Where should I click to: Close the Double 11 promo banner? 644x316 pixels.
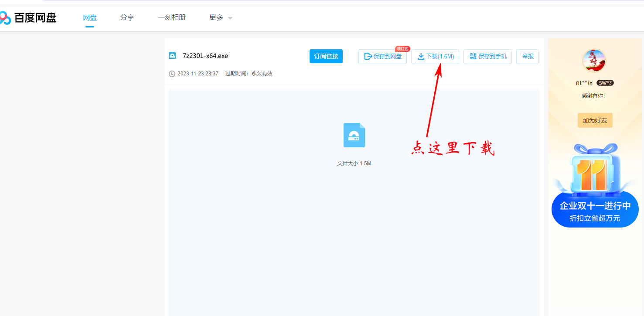pos(627,147)
